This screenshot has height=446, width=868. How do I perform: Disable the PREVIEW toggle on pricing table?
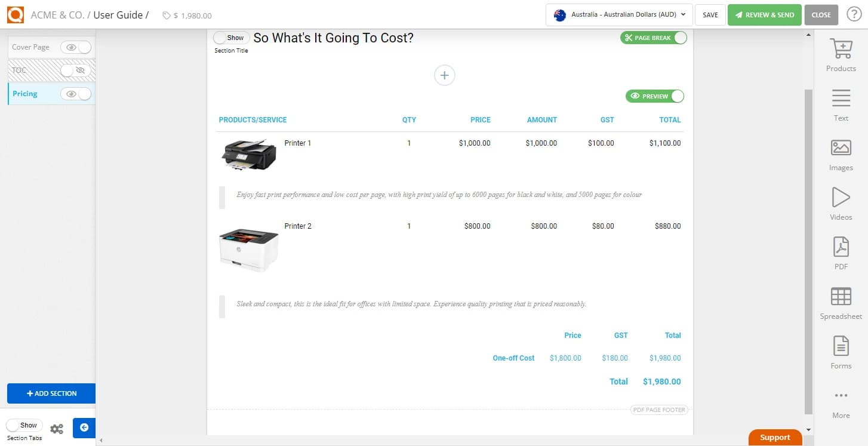click(677, 96)
